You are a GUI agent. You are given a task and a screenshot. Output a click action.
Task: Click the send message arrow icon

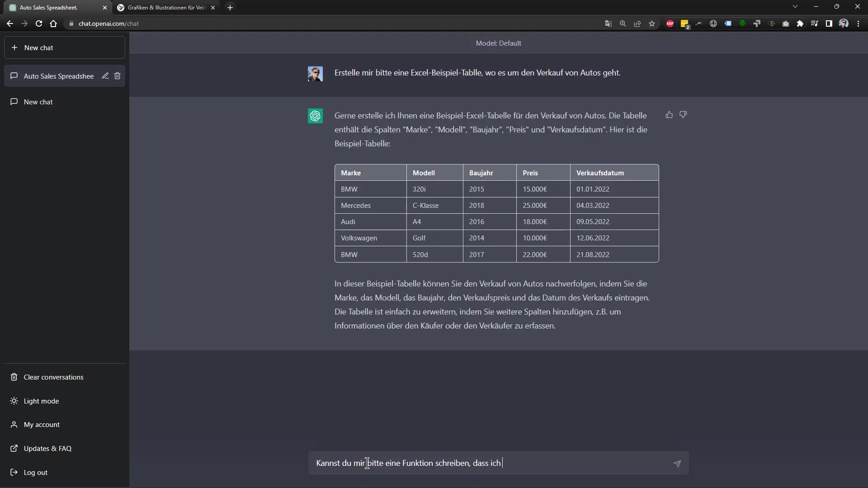tap(677, 463)
